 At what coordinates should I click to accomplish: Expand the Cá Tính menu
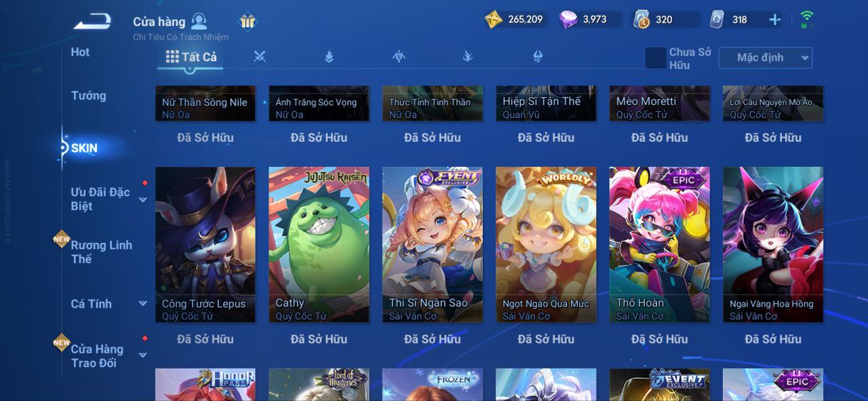pyautogui.click(x=143, y=303)
